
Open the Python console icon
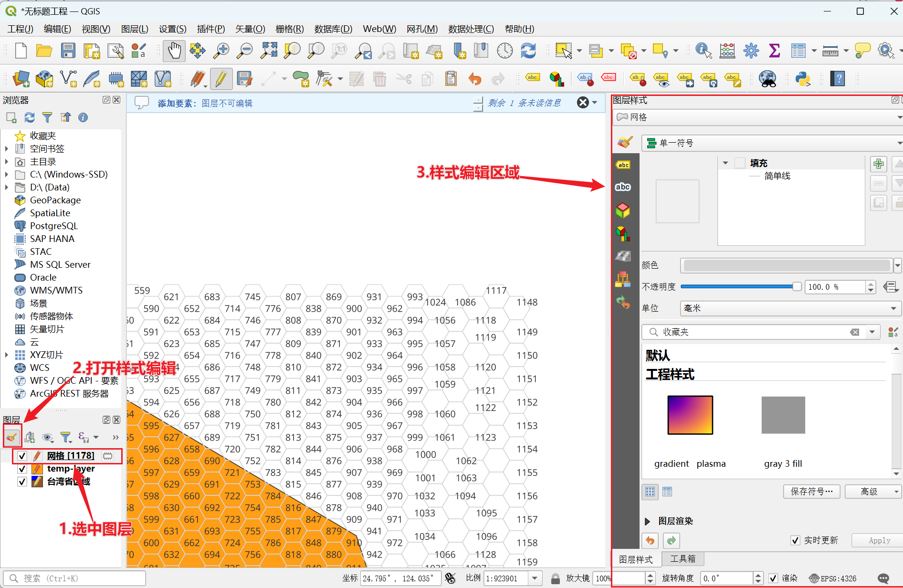click(803, 79)
